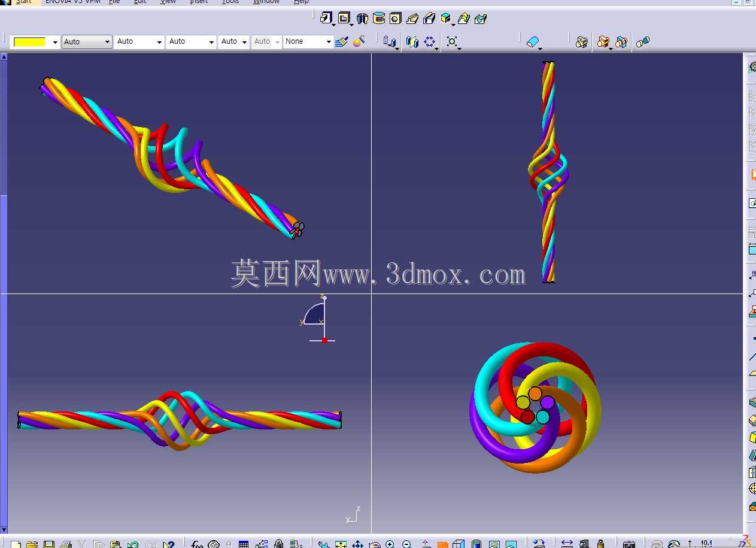
Task: Open the ENOVIA V5 VPM menu
Action: [73, 2]
